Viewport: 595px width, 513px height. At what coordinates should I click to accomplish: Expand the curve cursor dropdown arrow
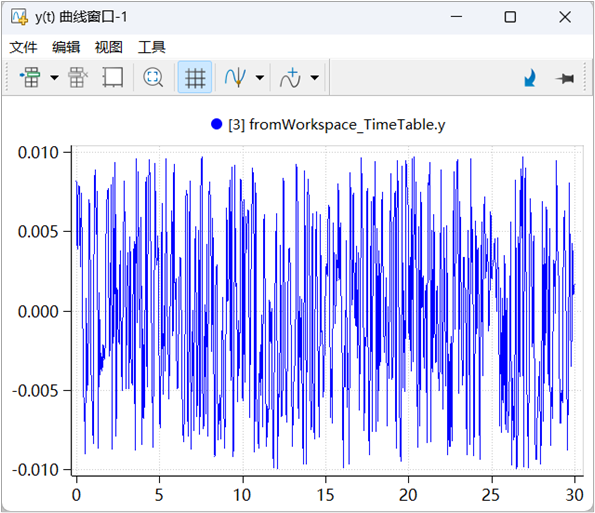260,78
